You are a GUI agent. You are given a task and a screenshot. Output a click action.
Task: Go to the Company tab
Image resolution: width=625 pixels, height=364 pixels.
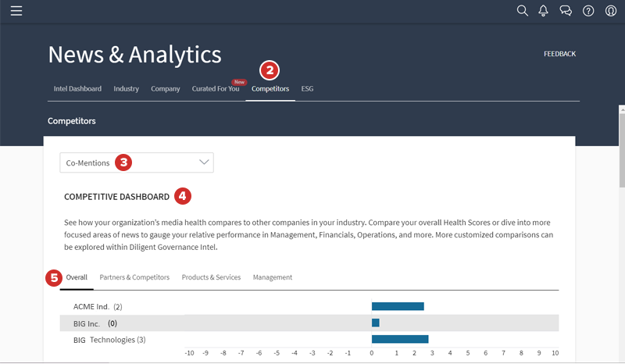point(166,89)
